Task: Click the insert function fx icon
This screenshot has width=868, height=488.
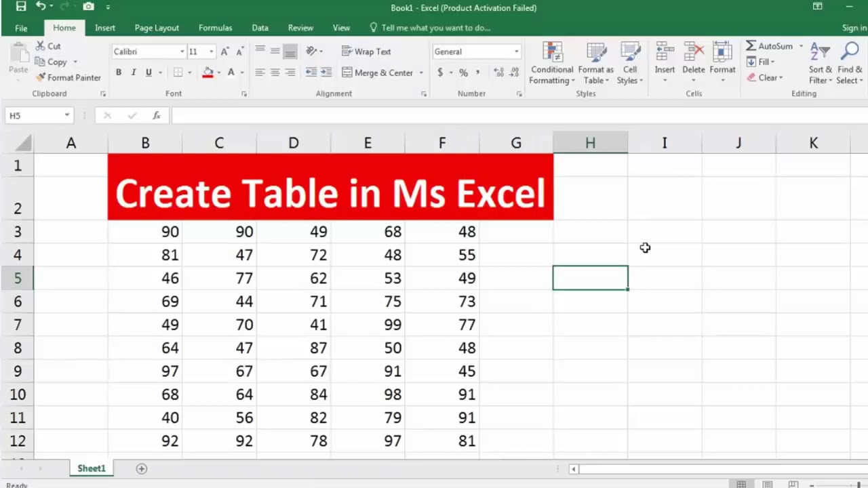Action: coord(157,115)
